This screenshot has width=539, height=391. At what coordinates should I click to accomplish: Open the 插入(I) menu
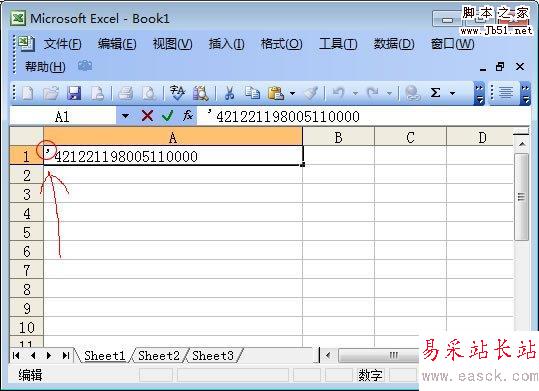click(x=227, y=44)
